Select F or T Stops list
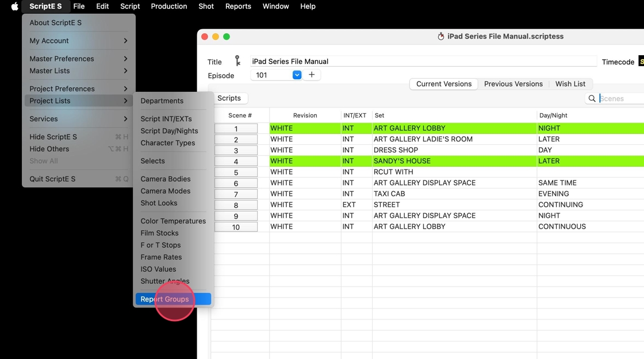 pos(173,245)
